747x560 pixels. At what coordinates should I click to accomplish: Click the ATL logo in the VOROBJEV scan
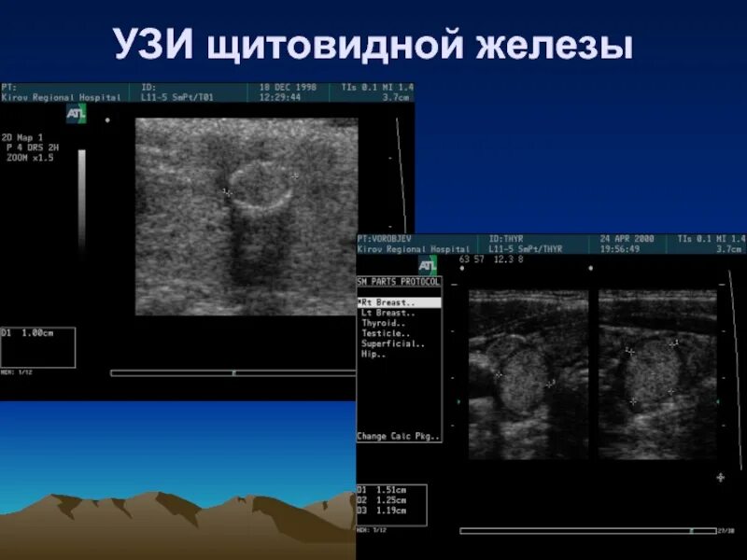[428, 266]
